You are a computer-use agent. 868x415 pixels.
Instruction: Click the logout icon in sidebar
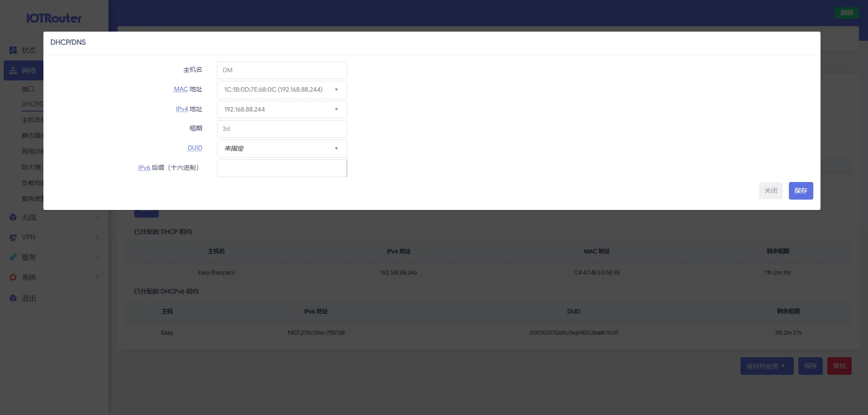click(13, 298)
